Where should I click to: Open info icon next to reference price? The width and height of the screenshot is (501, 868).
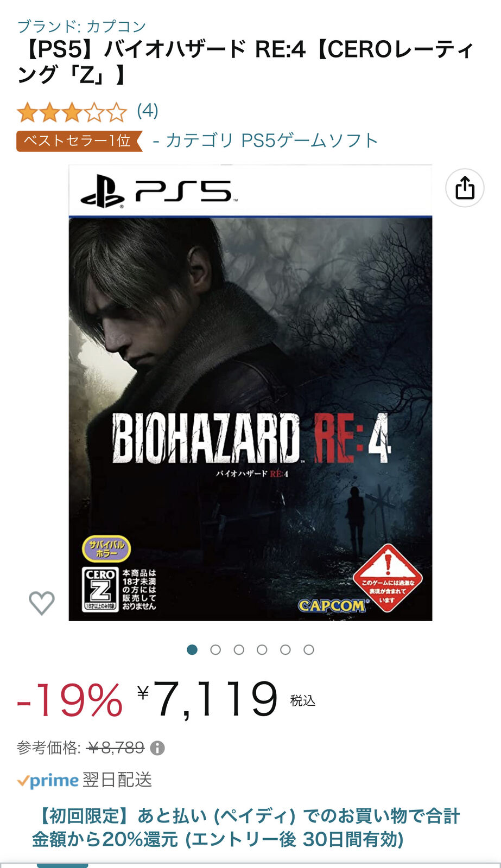157,748
